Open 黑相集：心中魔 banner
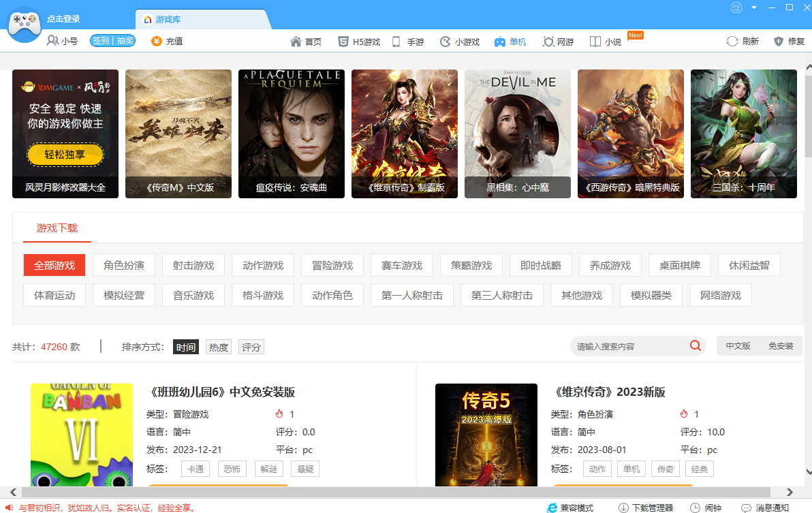812x513 pixels. 518,134
